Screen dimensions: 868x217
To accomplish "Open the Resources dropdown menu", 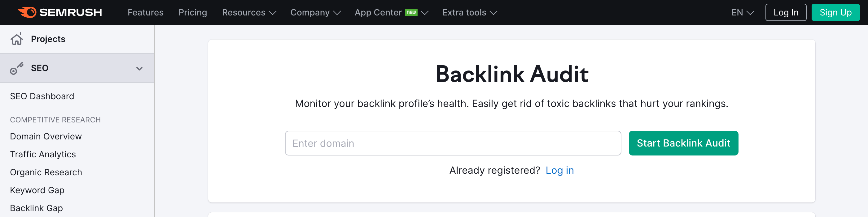I will click(x=249, y=12).
